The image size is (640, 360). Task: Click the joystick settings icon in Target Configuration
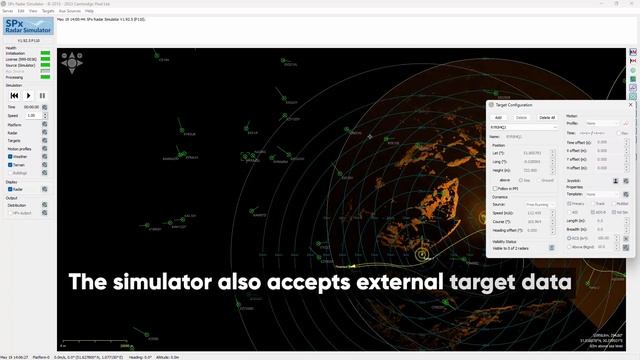pyautogui.click(x=626, y=181)
